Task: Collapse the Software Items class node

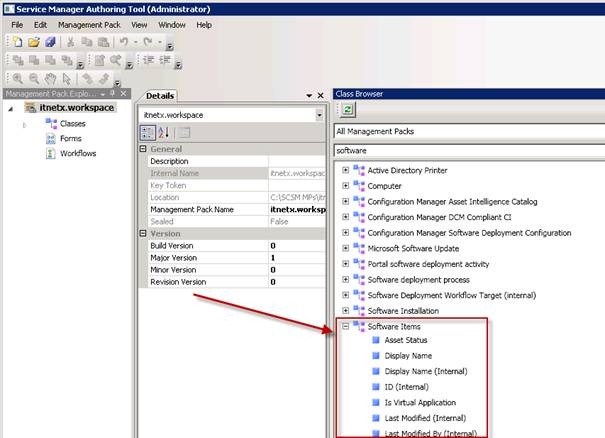Action: click(x=346, y=326)
